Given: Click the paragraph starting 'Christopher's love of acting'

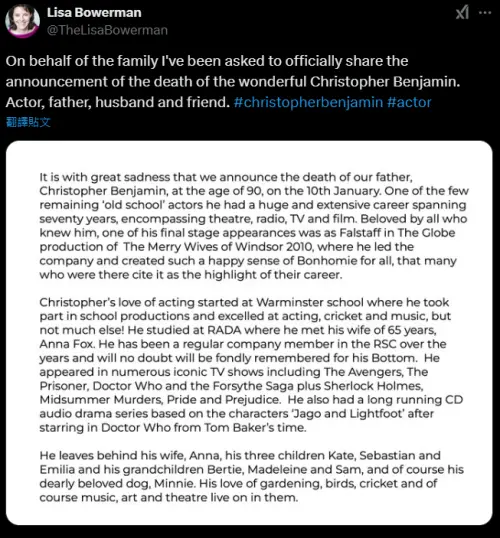Looking at the screenshot, I should (x=251, y=365).
